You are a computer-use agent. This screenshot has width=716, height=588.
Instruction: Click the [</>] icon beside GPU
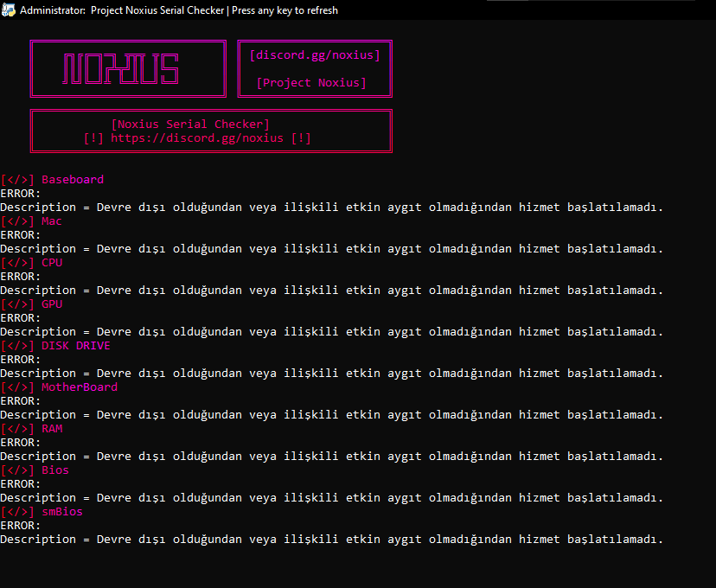(x=17, y=304)
